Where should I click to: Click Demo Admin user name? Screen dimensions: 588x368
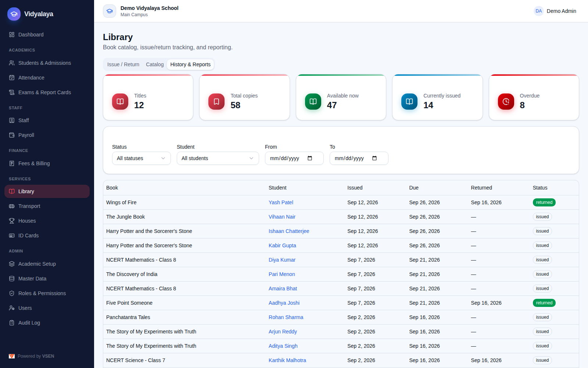[561, 11]
